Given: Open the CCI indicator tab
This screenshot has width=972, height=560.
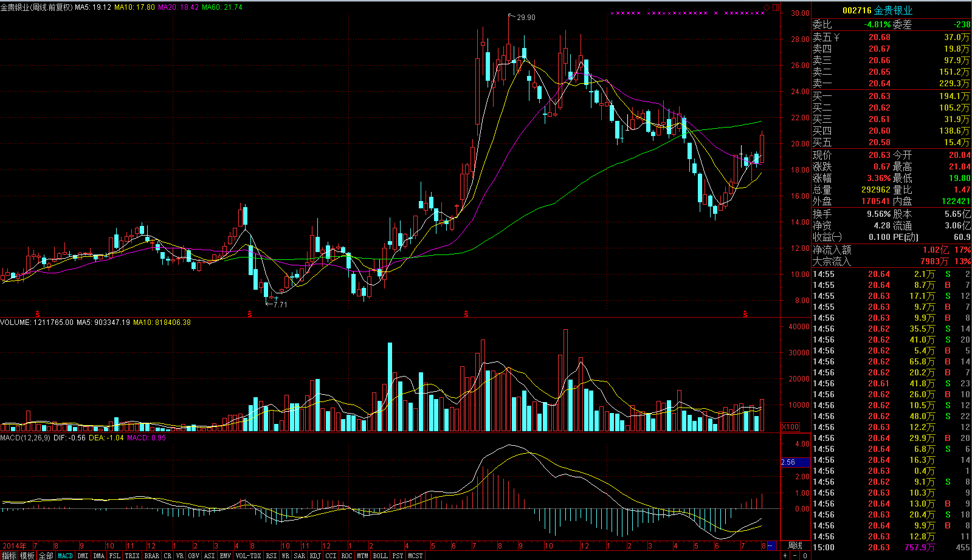Looking at the screenshot, I should (x=331, y=556).
